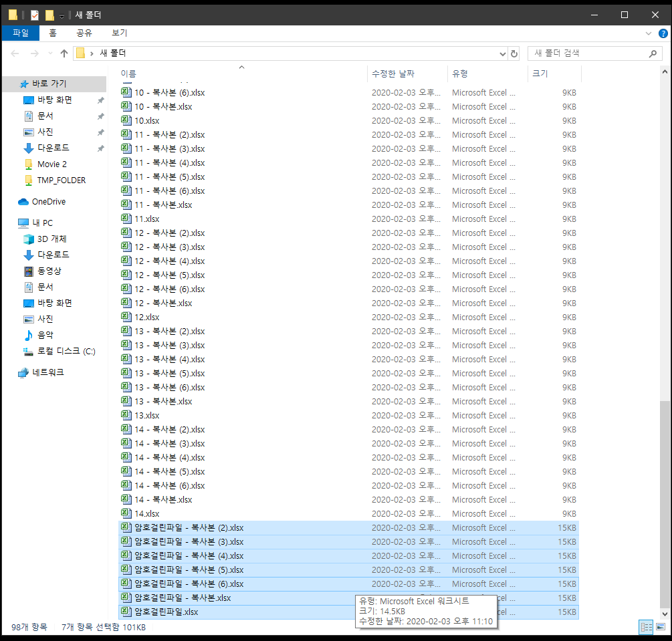Click the pin icon beside 바탕 화면

(x=101, y=100)
